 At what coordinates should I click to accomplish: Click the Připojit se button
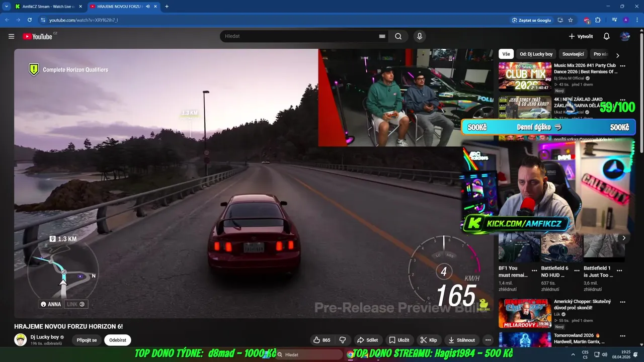coord(87,340)
